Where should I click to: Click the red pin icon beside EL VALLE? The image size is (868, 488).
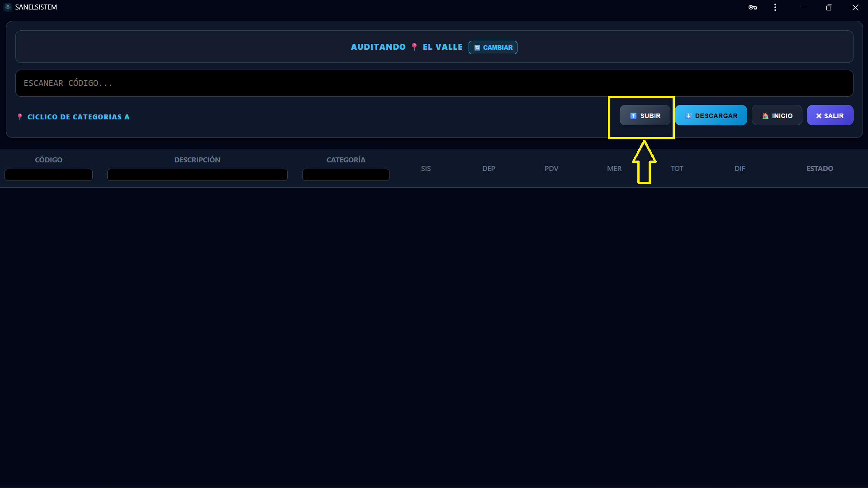pos(414,47)
